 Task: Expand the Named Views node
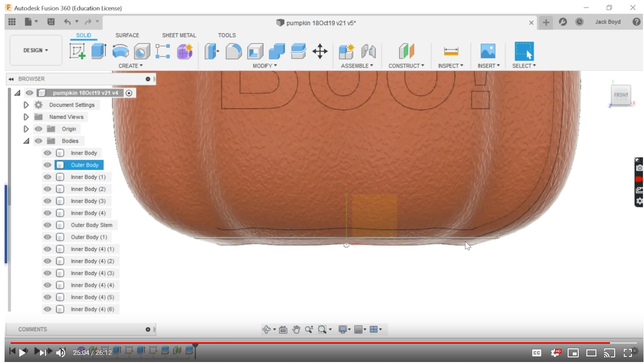(x=26, y=117)
